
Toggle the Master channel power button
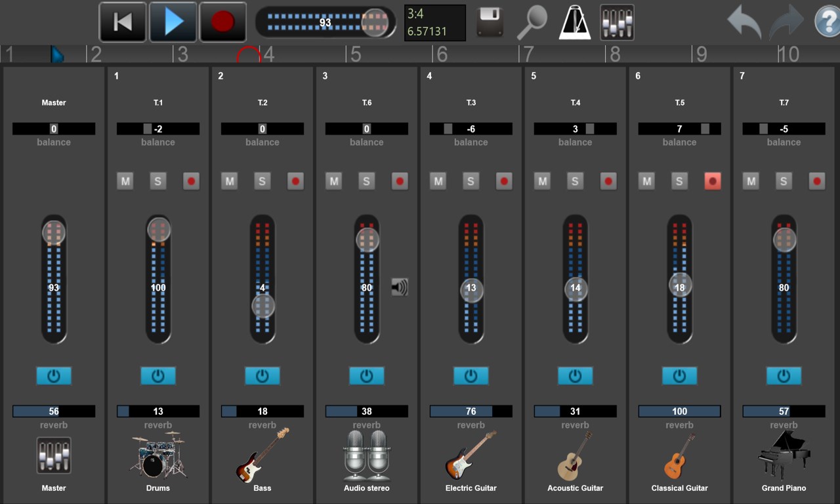tap(54, 375)
